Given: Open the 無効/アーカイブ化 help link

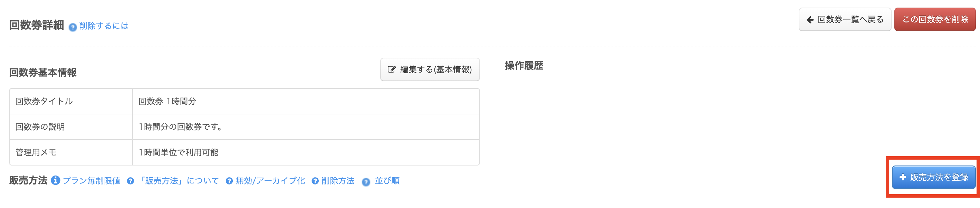Looking at the screenshot, I should pyautogui.click(x=270, y=181).
